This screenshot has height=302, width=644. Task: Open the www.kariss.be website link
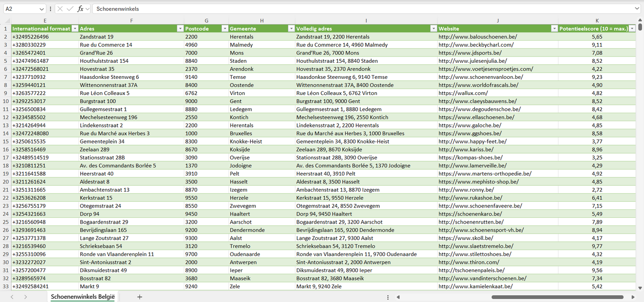click(x=466, y=150)
